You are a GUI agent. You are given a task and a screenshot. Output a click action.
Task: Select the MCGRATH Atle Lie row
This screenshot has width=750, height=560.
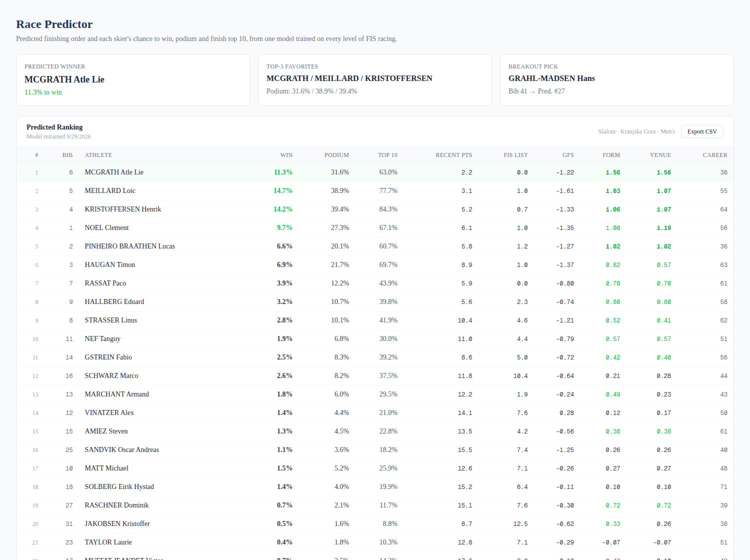pyautogui.click(x=375, y=172)
